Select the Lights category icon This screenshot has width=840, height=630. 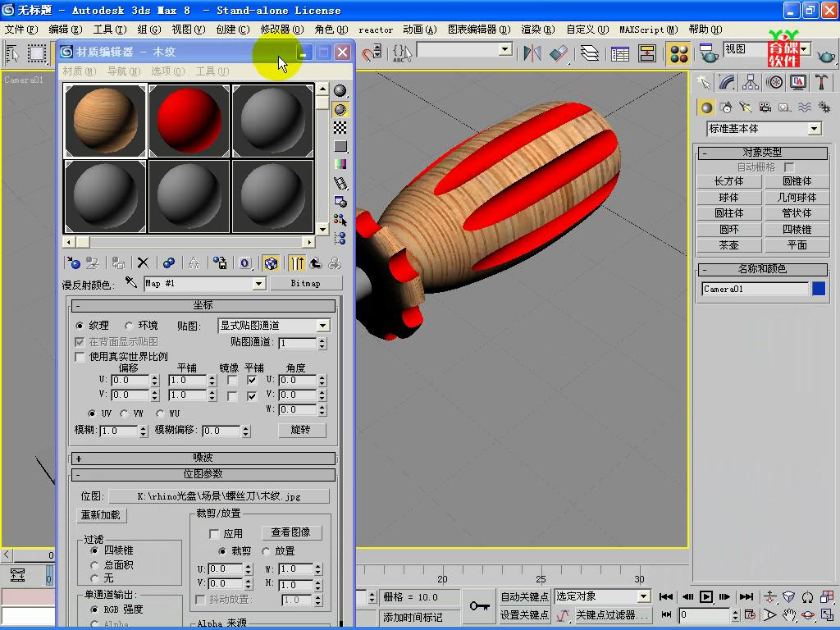point(745,107)
